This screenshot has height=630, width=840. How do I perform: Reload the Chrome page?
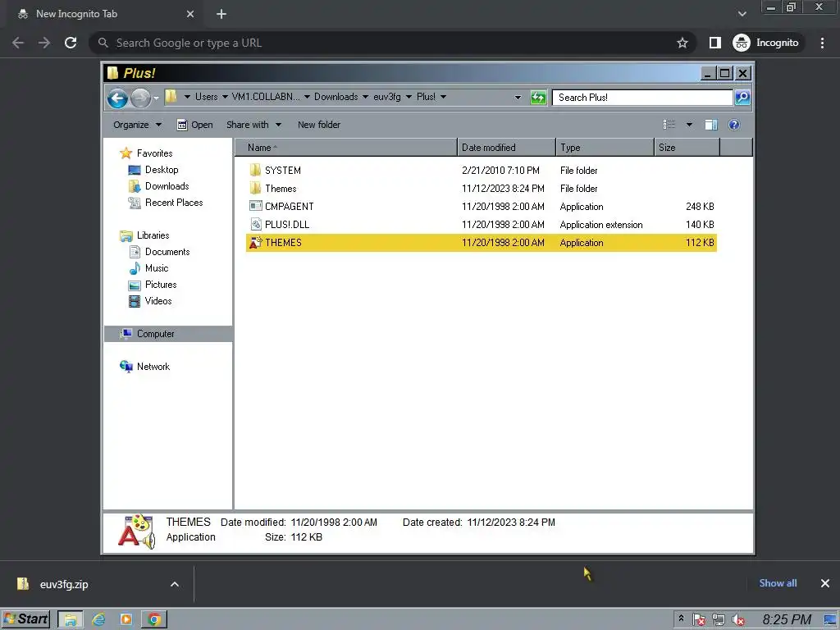pos(71,43)
